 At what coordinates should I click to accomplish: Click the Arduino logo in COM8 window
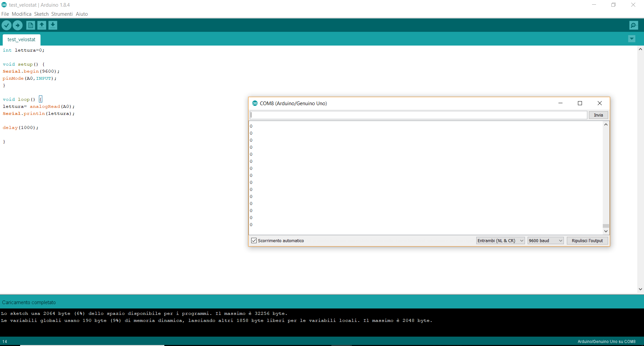tap(255, 103)
